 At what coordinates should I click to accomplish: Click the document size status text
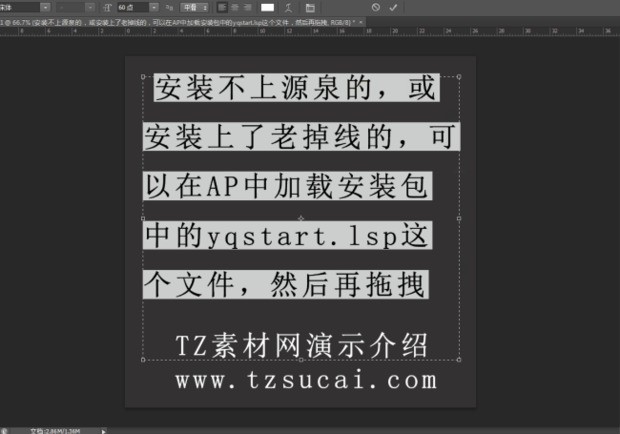[x=55, y=431]
